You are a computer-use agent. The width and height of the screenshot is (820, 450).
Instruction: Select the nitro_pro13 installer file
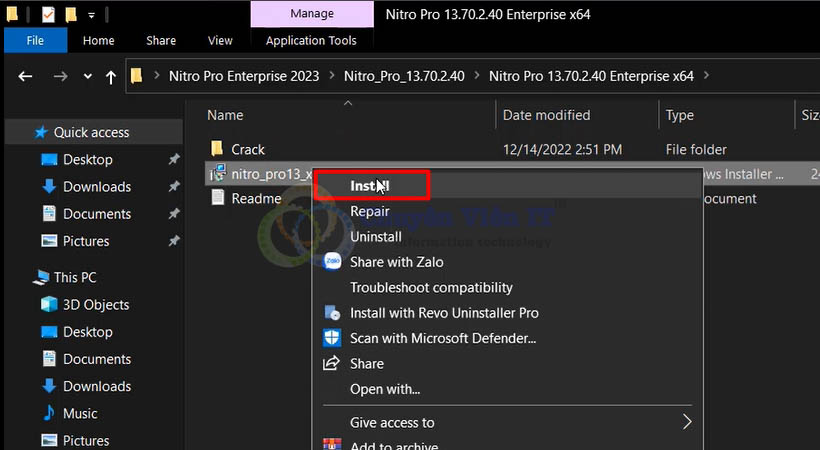coord(271,174)
